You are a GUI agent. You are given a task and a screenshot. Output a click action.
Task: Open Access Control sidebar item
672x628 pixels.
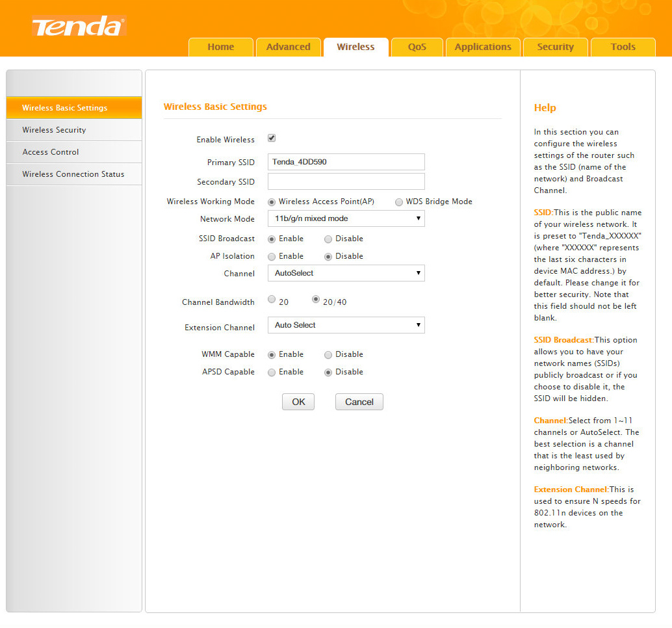pyautogui.click(x=74, y=152)
